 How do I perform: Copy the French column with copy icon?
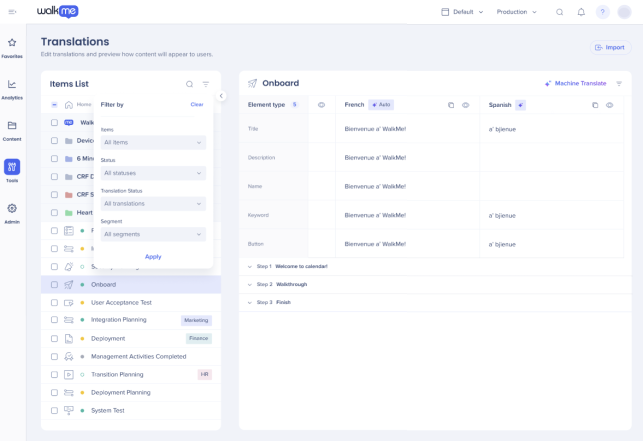click(x=451, y=105)
